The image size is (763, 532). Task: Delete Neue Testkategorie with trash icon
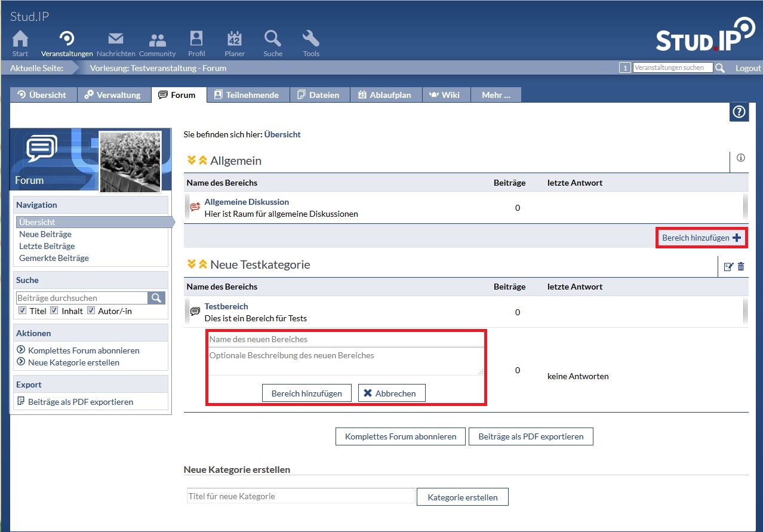(x=741, y=267)
